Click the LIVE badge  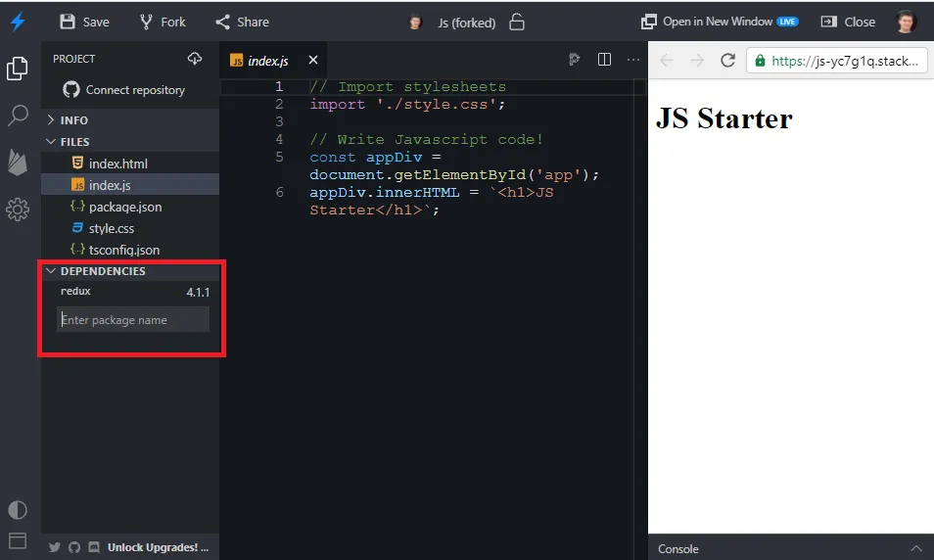click(x=787, y=22)
